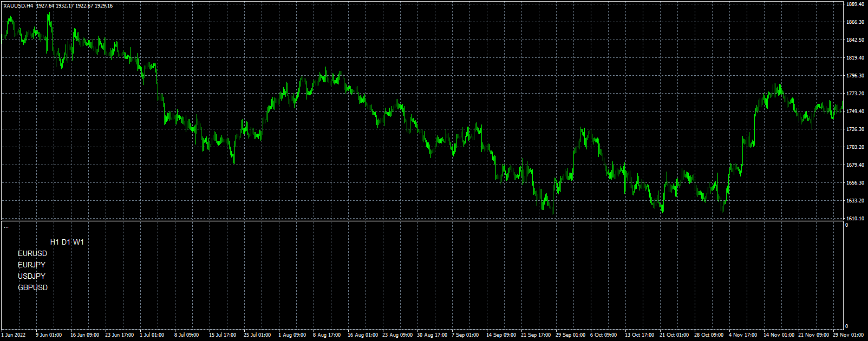Screen dimensions: 868x341
Task: Click the 14 Nov 01:00 time label
Action: [778, 335]
